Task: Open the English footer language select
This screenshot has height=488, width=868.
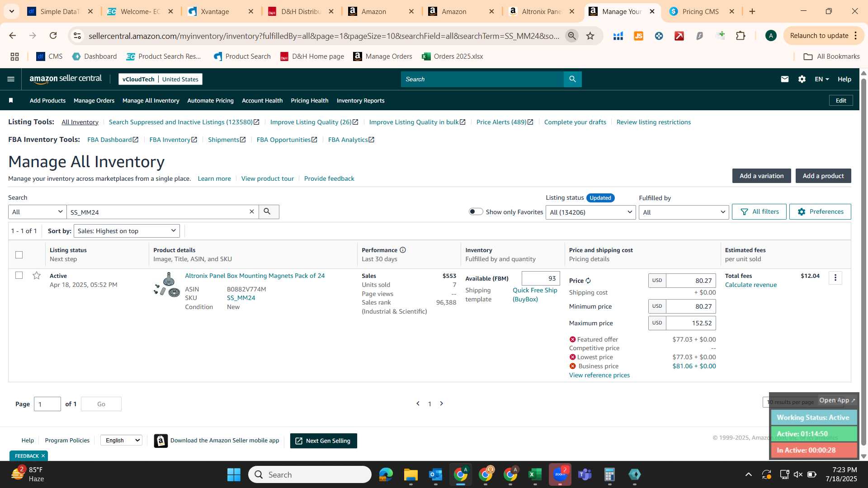Action: pyautogui.click(x=121, y=440)
